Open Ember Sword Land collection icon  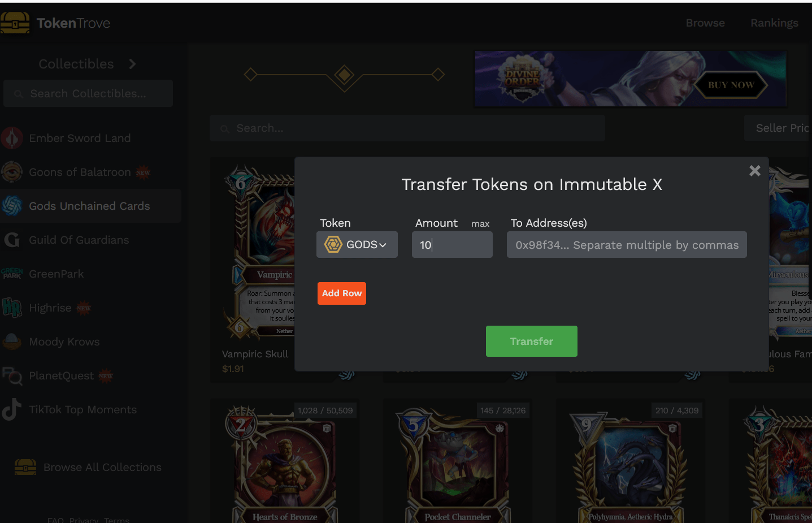click(x=12, y=138)
